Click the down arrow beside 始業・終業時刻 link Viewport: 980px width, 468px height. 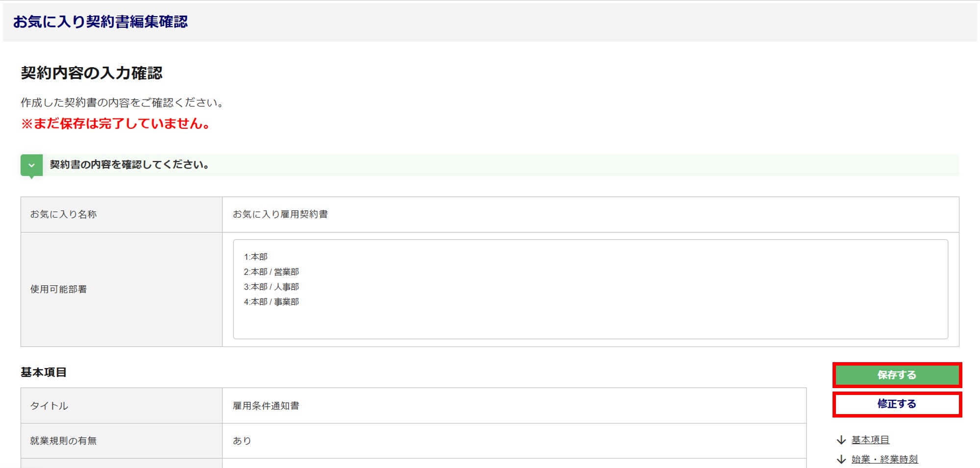(841, 459)
